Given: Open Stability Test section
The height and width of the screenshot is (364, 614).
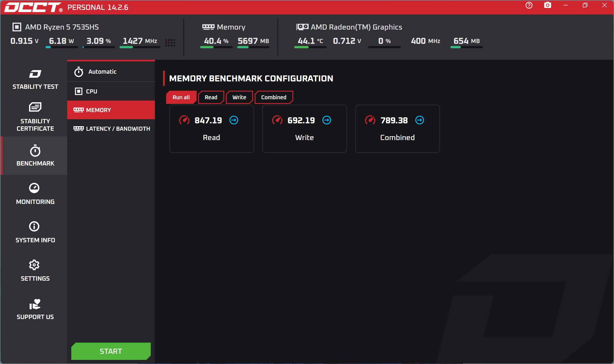Looking at the screenshot, I should (35, 79).
